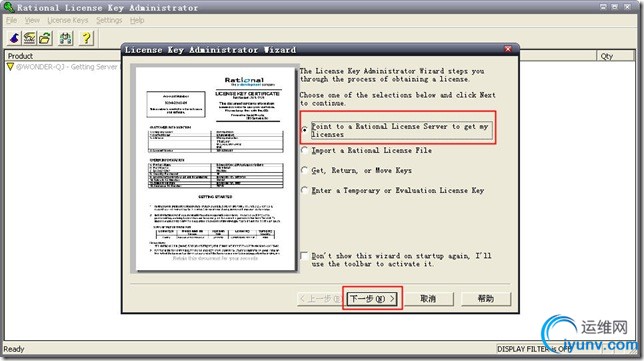Open the Help menu

[137, 20]
